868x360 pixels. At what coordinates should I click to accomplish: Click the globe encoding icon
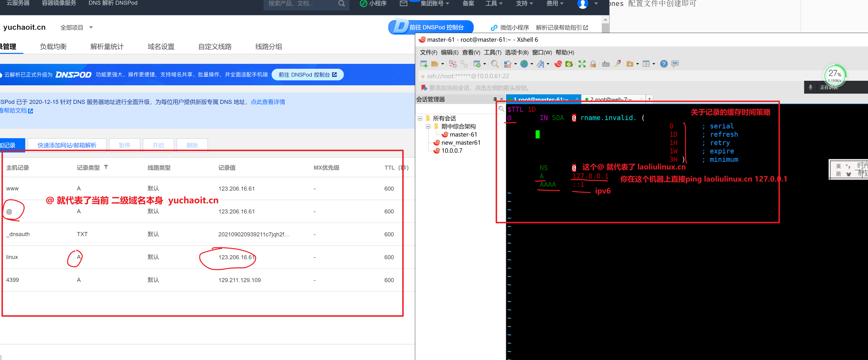coord(524,64)
